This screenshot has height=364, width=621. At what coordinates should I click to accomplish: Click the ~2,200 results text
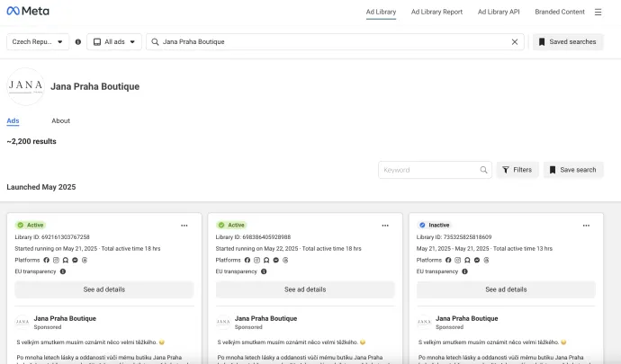click(x=31, y=142)
